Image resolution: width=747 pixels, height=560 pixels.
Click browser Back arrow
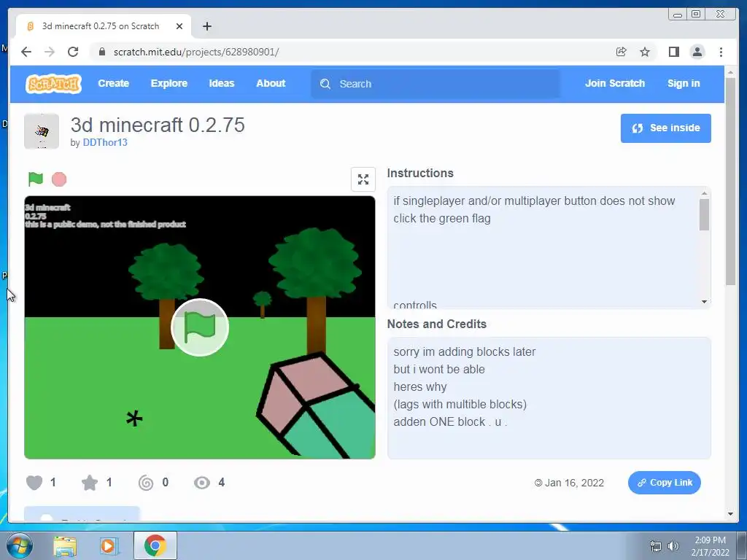click(26, 52)
